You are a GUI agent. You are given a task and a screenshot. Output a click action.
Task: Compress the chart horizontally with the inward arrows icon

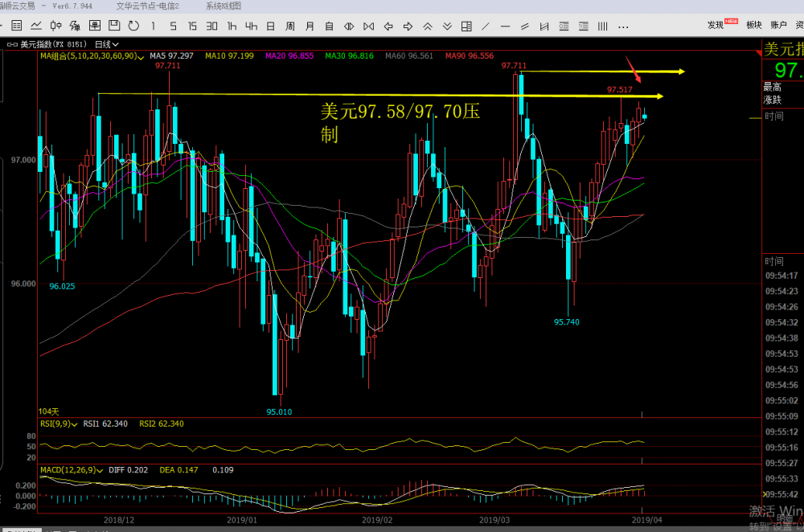349,27
